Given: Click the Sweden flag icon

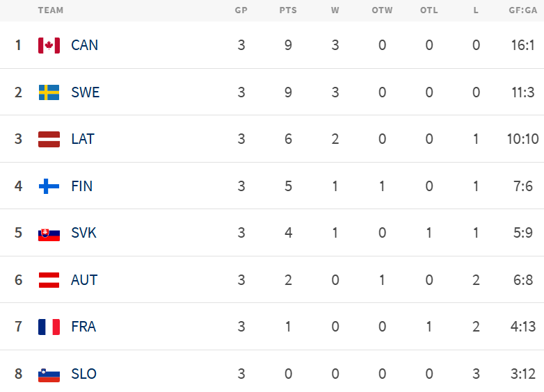Looking at the screenshot, I should coord(49,92).
